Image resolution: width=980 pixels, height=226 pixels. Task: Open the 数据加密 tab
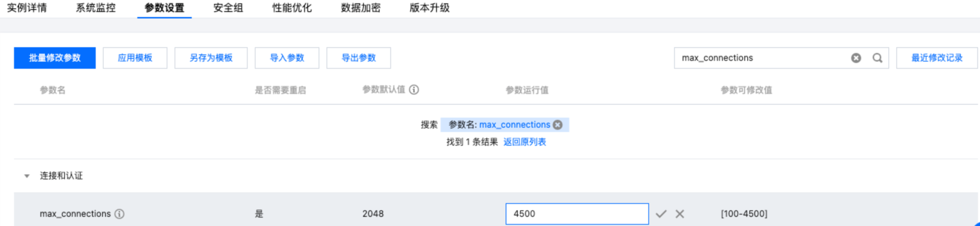pos(361,8)
